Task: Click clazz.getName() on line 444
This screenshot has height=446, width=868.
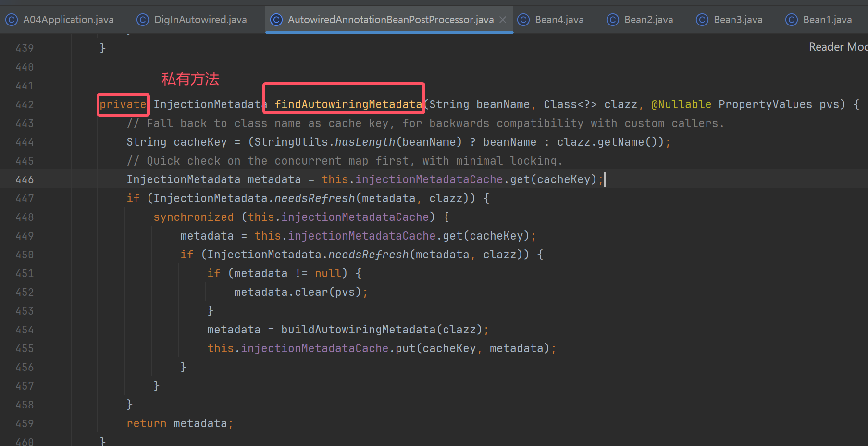Action: tap(607, 142)
